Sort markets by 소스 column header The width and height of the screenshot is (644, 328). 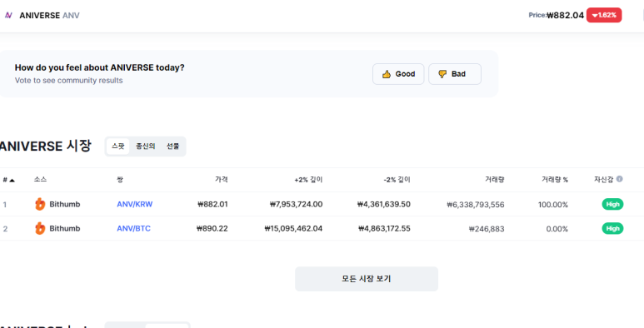[x=40, y=179]
